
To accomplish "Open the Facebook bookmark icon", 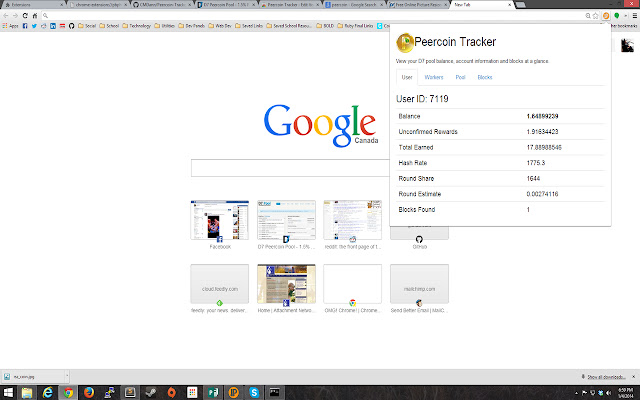I will (25, 26).
